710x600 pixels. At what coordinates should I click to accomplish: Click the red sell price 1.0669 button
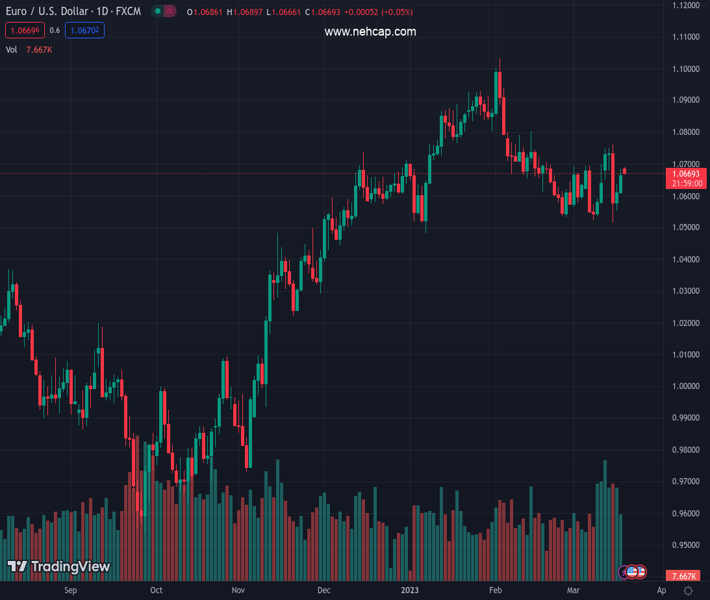coord(24,31)
